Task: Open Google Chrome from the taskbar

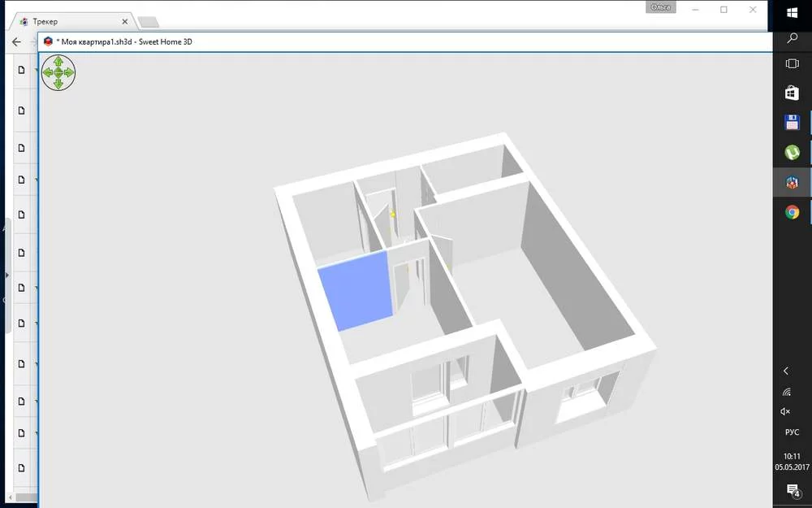Action: coord(792,212)
